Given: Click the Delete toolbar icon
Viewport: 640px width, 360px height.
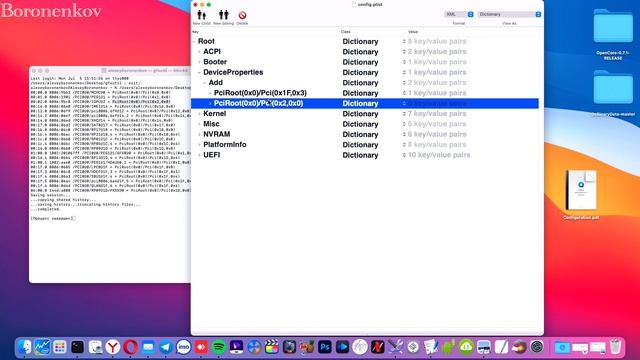Looking at the screenshot, I should pyautogui.click(x=242, y=16).
